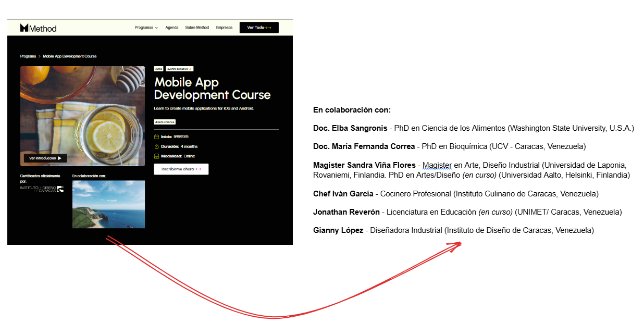Image resolution: width=644 pixels, height=323 pixels.
Task: Click the lemon tea course image
Action: tap(82, 109)
